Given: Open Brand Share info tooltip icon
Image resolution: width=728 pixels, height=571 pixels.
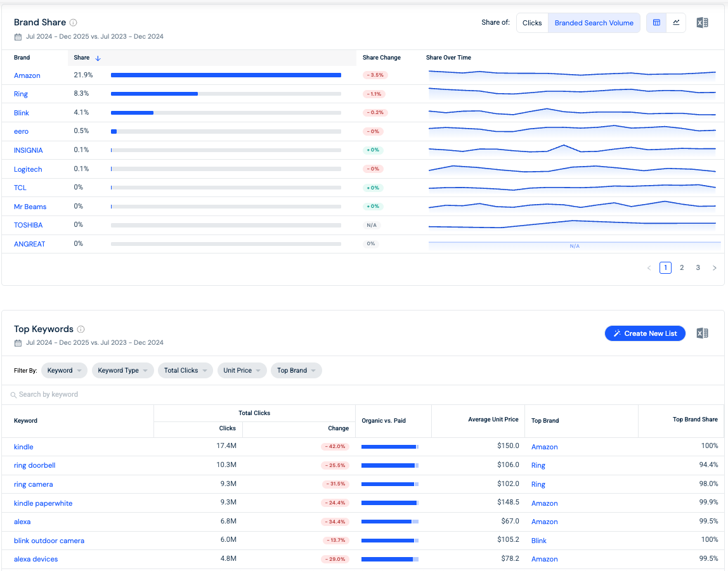Looking at the screenshot, I should tap(74, 22).
